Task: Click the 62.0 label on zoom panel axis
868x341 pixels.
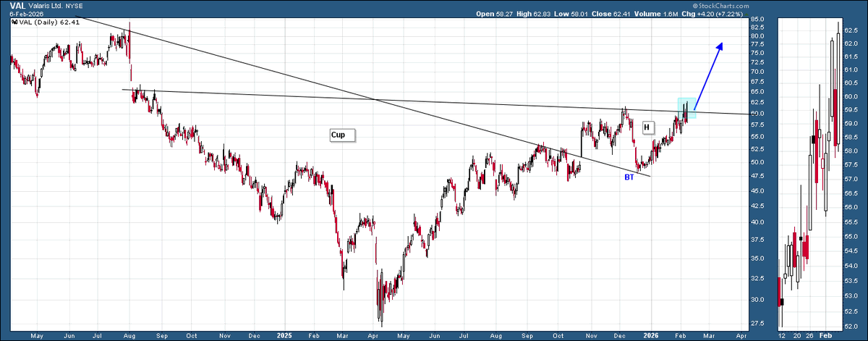Action: coord(851,43)
